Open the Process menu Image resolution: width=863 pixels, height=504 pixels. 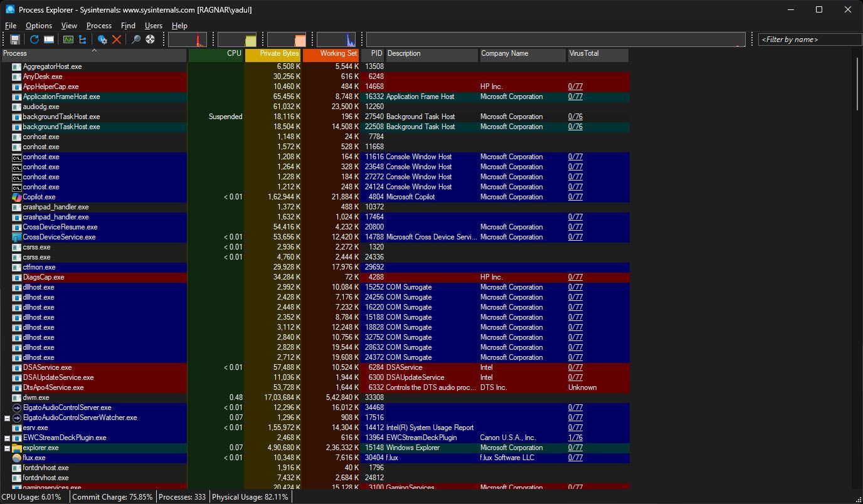(99, 26)
